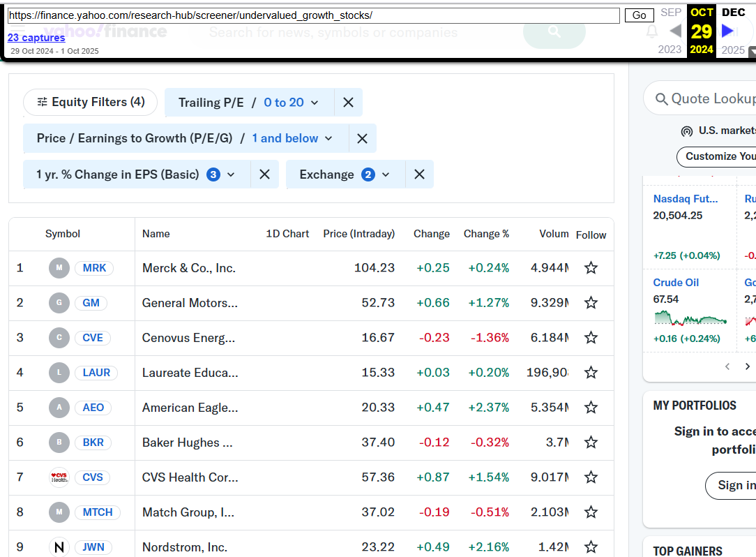756x557 pixels.
Task: Sort table by Change % column
Action: click(x=486, y=234)
